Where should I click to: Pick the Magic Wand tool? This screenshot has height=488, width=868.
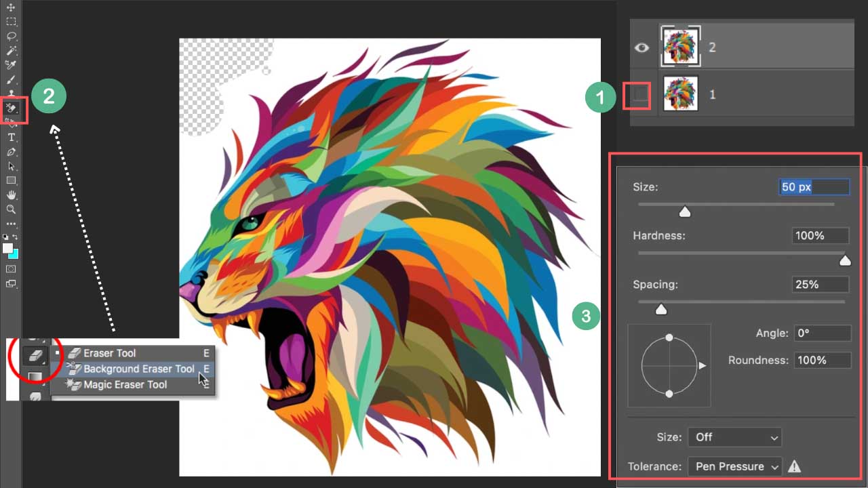click(x=12, y=51)
